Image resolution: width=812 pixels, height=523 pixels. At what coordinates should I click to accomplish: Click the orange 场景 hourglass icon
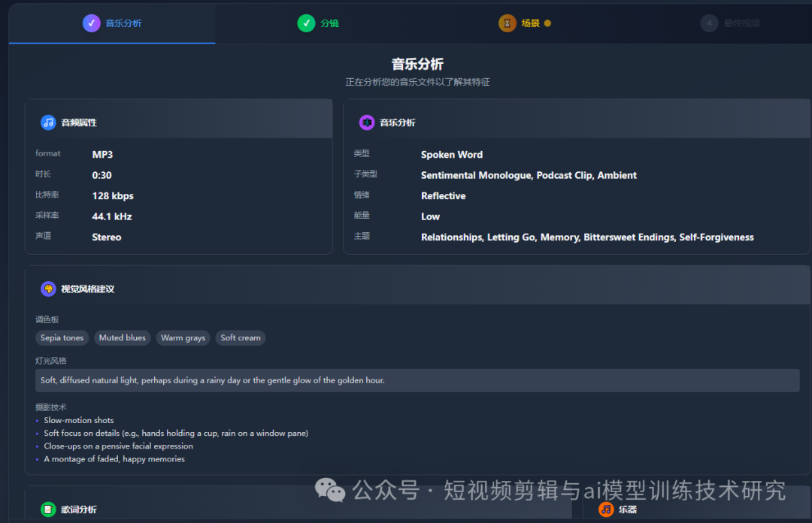coord(507,23)
